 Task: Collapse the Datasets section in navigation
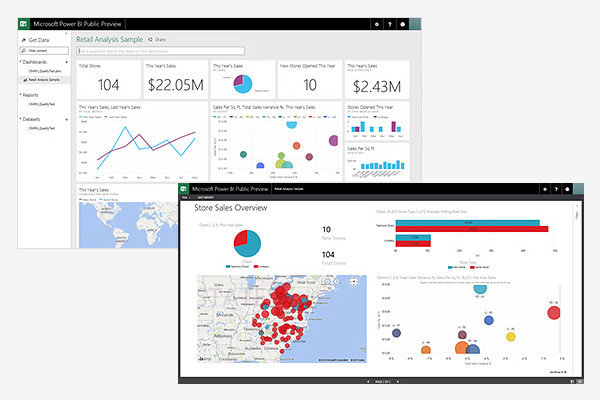[20, 119]
